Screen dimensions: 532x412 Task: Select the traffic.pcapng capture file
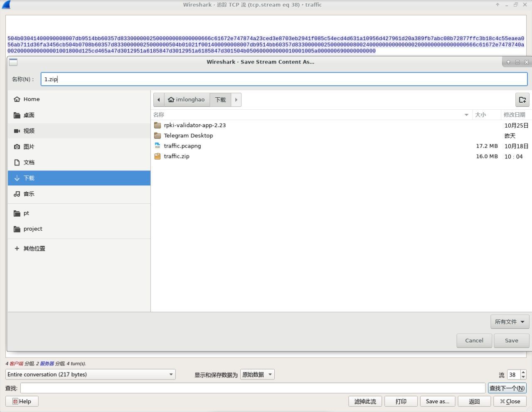[x=182, y=146]
